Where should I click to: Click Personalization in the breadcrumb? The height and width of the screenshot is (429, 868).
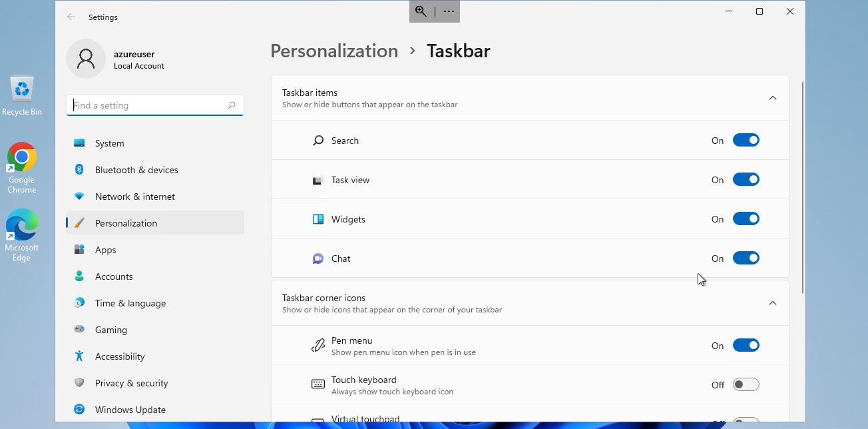click(334, 51)
